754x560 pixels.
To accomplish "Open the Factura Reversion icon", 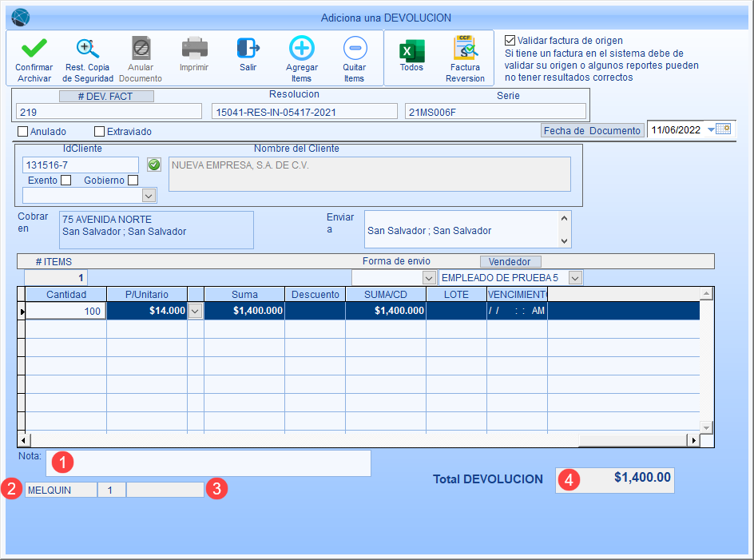I will (x=465, y=48).
